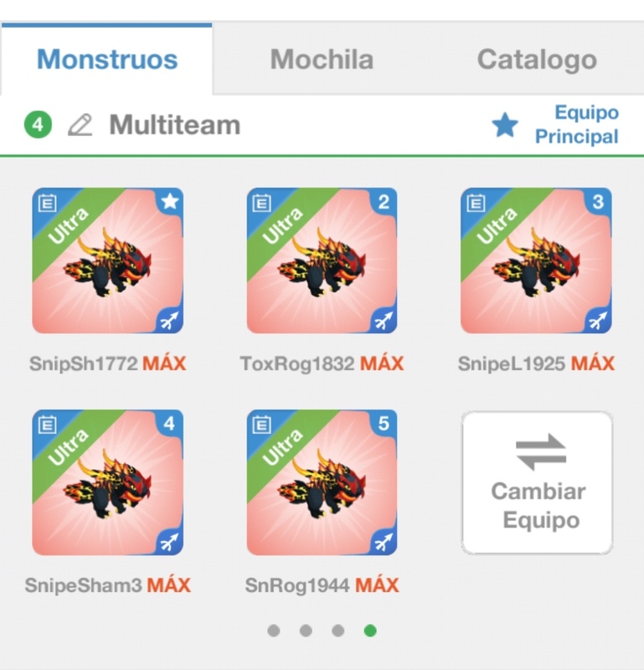Tap the green team number 4 badge
644x670 pixels.
tap(38, 125)
